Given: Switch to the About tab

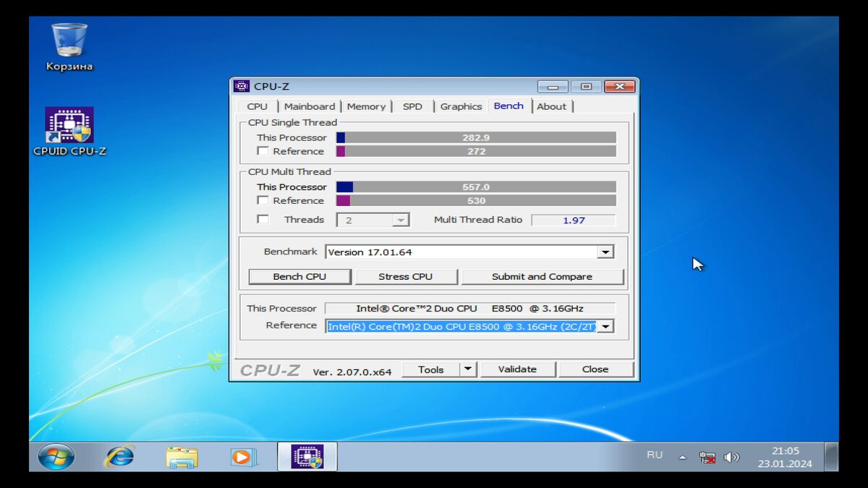Looking at the screenshot, I should pos(551,106).
